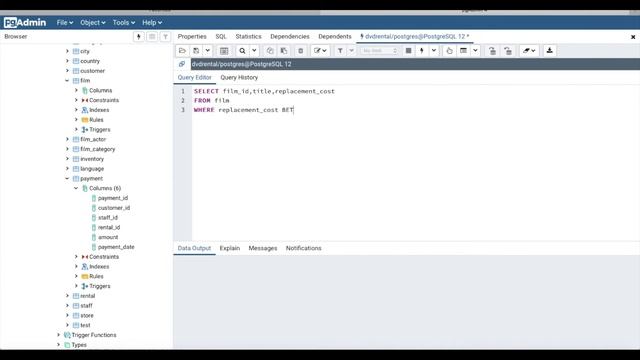Click the Paste icon in query toolbar
Viewport: 640px width, 360px height.
[284, 51]
